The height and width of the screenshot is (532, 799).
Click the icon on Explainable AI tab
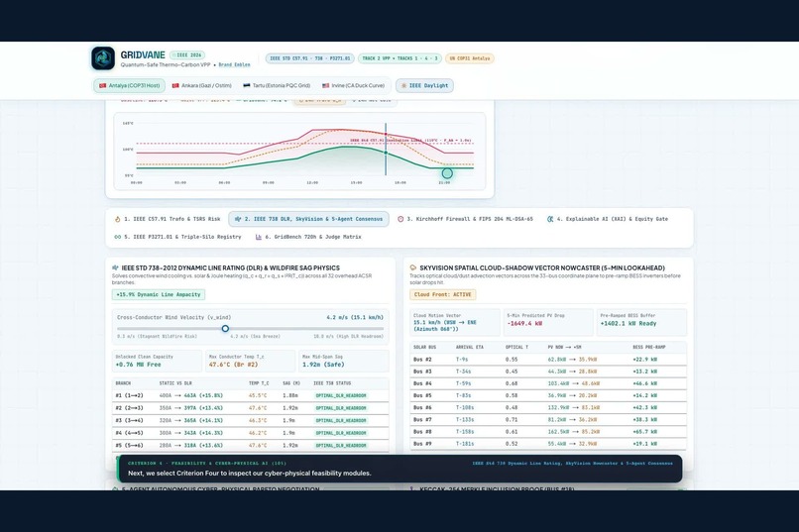[550, 219]
